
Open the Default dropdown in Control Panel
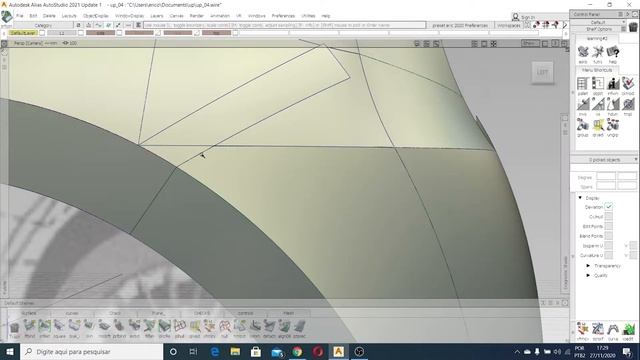(x=598, y=22)
